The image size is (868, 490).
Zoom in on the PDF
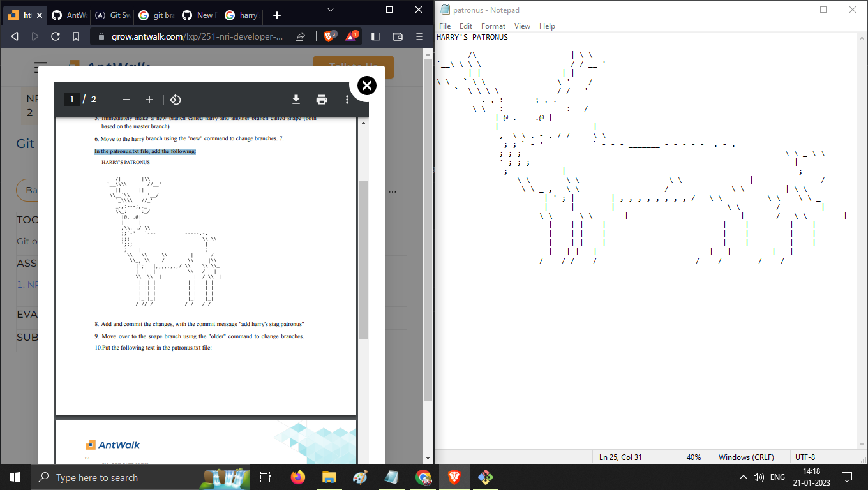(149, 100)
